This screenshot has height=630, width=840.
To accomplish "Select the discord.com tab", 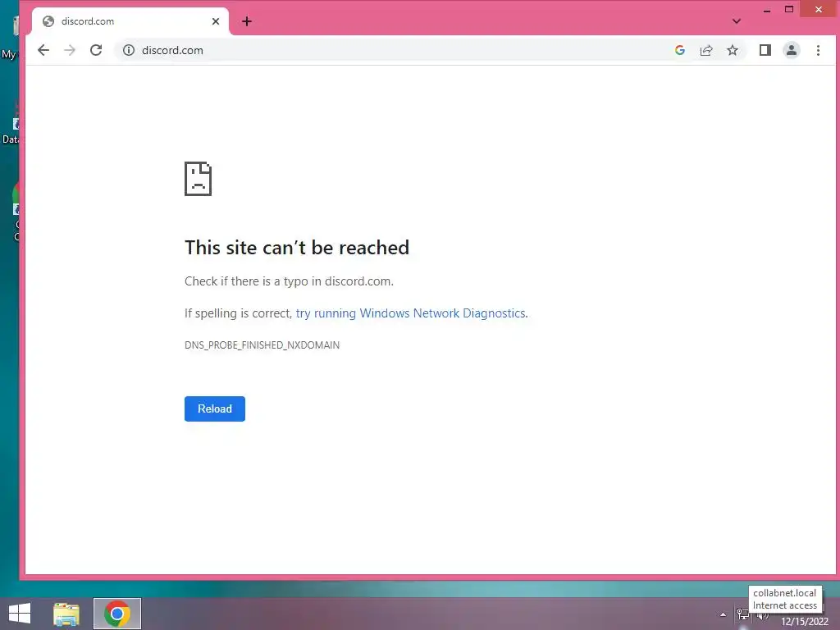I will (x=130, y=21).
